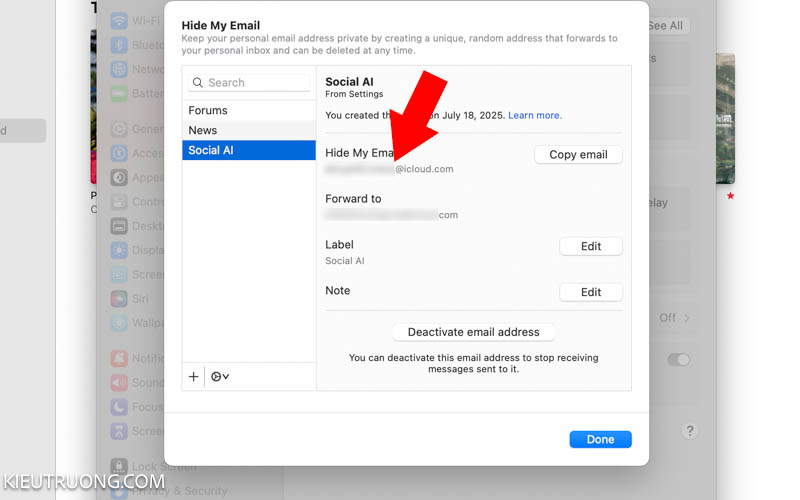Viewport: 800px width, 500px height.
Task: Open Screen Time icon in Settings sidebar
Action: [119, 431]
